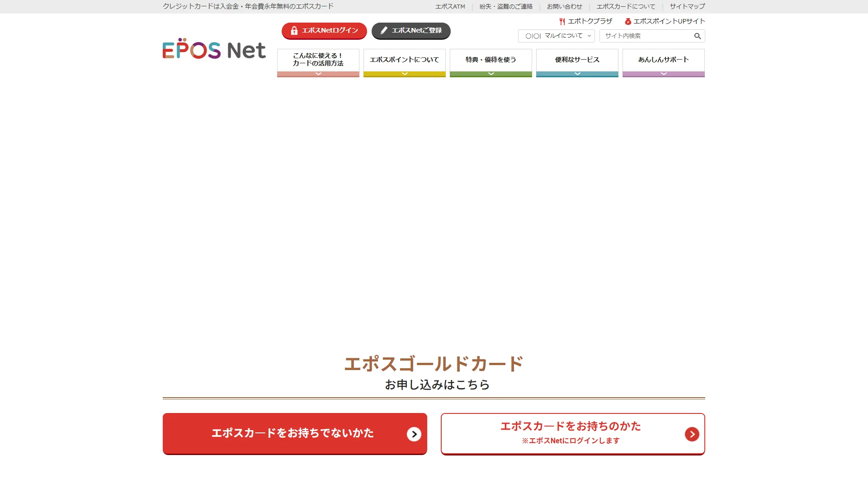Select エポスカードをお持ちでないかた button
The height and width of the screenshot is (488, 868).
(295, 433)
